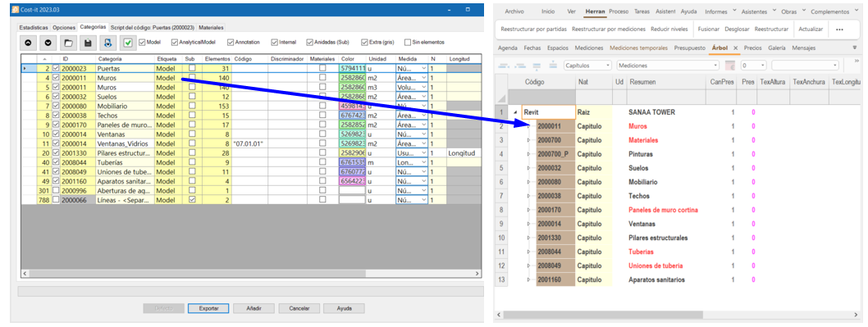Screen dimensions: 868x327
Task: Click the tabs overflow arrow beside Mensajes
Action: [855, 48]
